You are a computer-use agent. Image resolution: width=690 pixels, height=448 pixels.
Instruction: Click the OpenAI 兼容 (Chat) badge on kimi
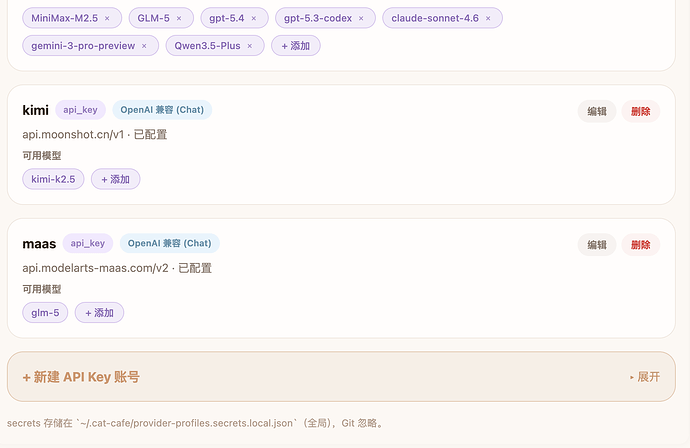162,110
